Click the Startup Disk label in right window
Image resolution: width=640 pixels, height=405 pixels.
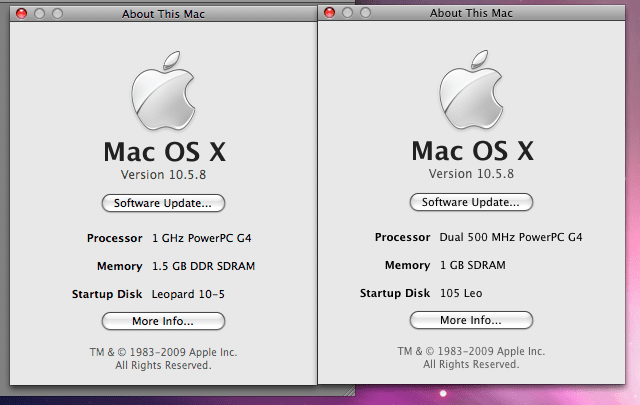click(x=395, y=293)
